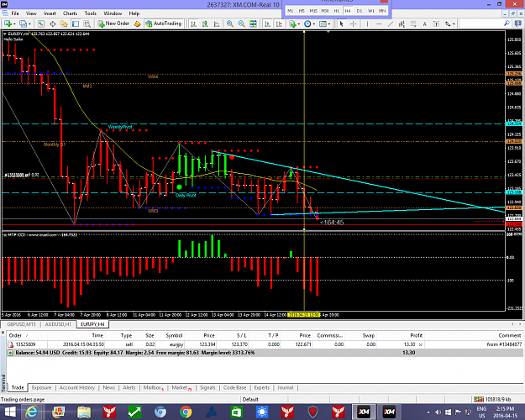Open the Profiles toolbar icon
The image size is (525, 420).
tap(24, 24)
